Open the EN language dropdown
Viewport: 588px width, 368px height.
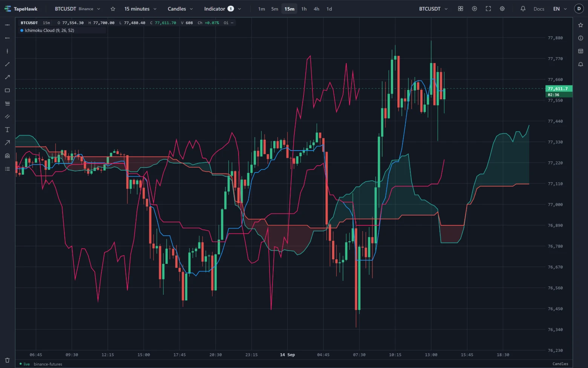point(560,9)
